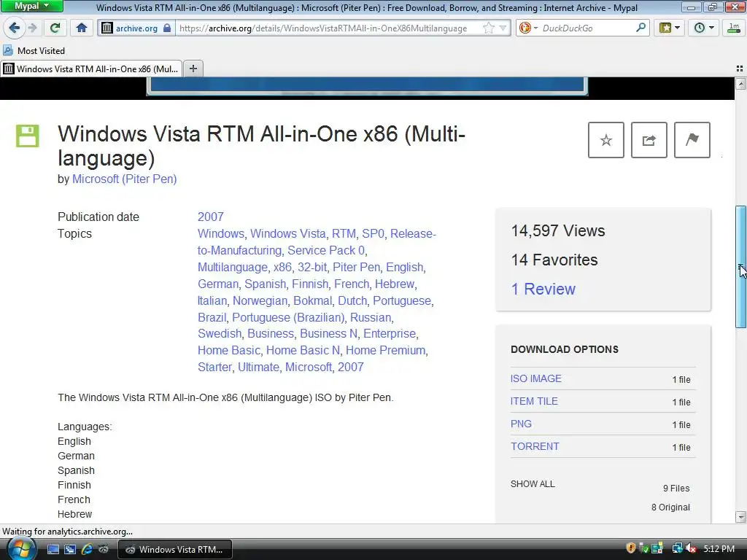Open the browser home page
The width and height of the screenshot is (747, 560).
82,28
